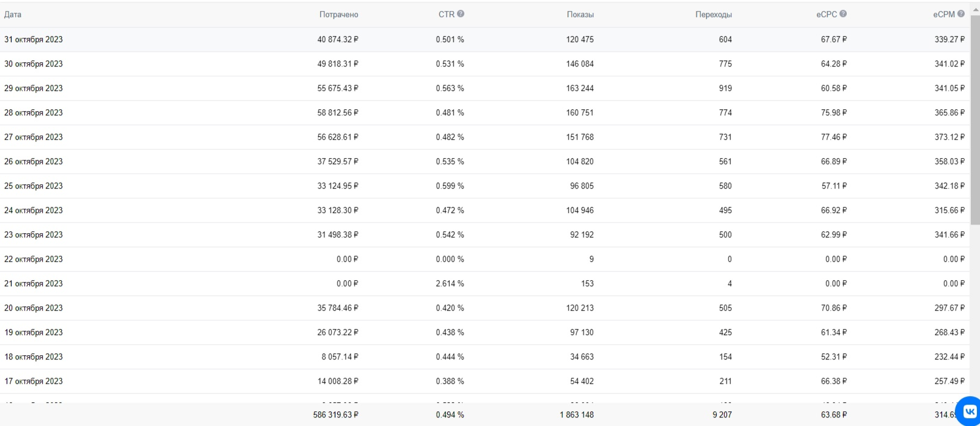The width and height of the screenshot is (980, 426).
Task: Click the total clicks 9 207 value
Action: (722, 415)
